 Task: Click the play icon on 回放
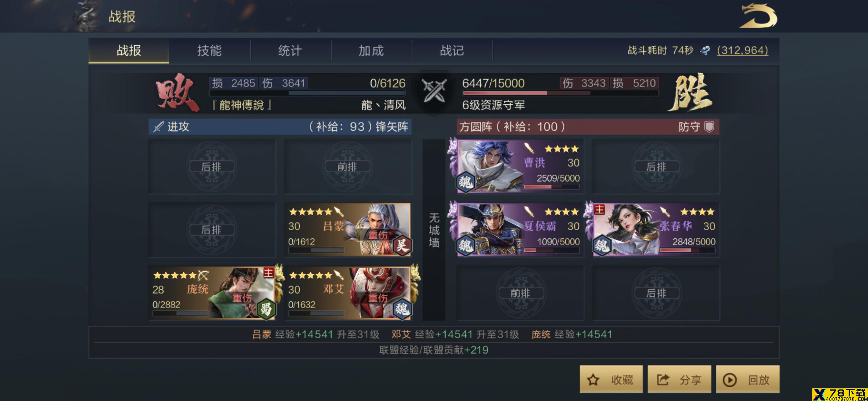730,380
